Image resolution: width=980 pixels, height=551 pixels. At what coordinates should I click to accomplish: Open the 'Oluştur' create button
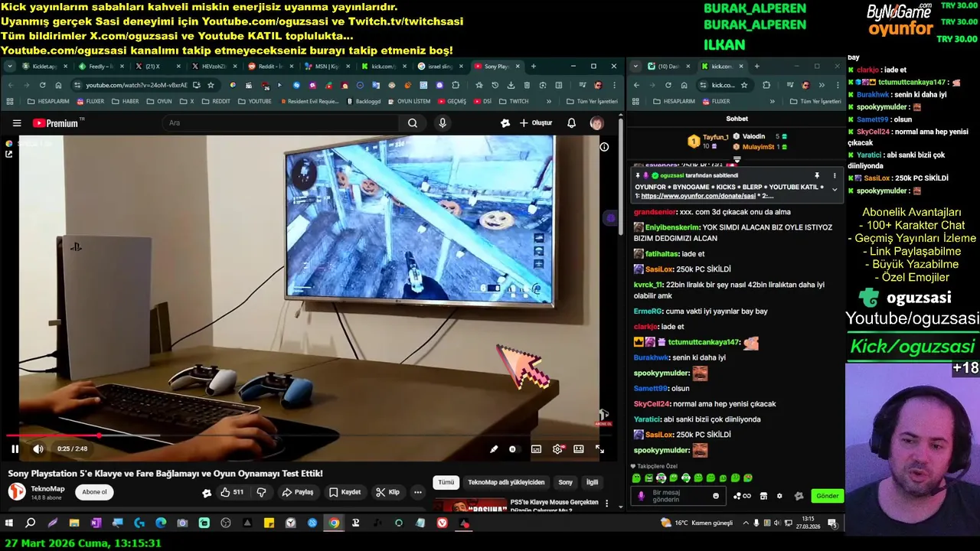536,123
